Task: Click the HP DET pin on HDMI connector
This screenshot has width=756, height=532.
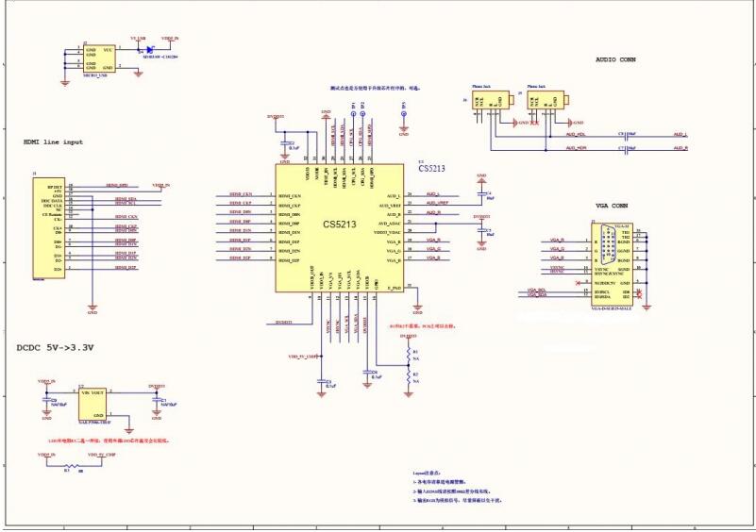Action: [x=55, y=187]
